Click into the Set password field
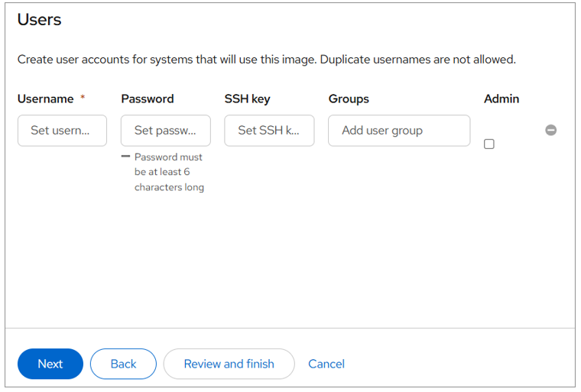 pos(165,131)
